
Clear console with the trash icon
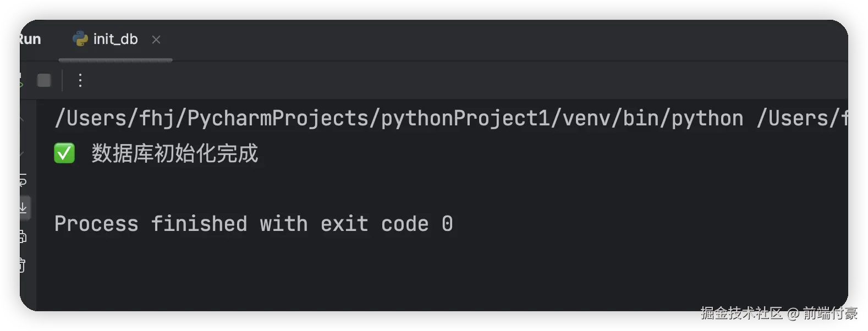click(x=23, y=265)
